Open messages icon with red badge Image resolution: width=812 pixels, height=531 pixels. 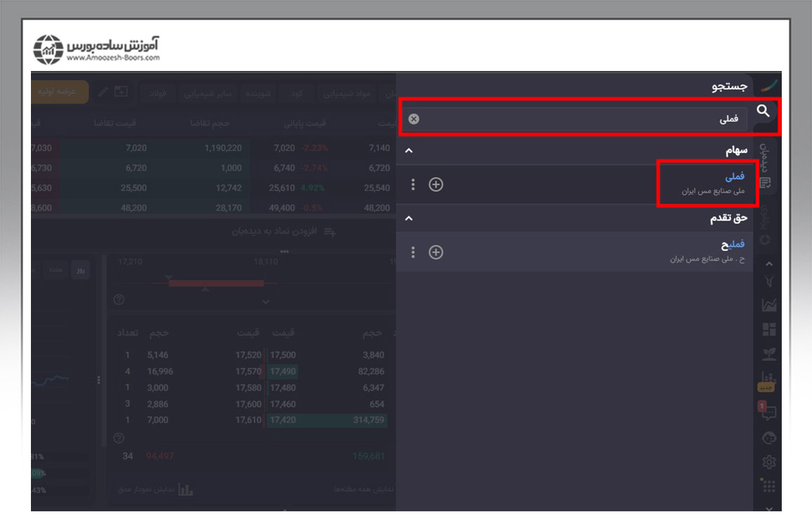click(768, 412)
